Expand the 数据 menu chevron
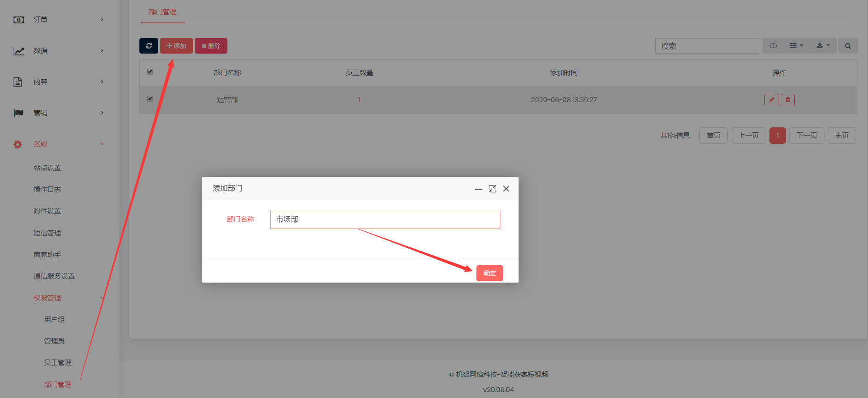Viewport: 868px width, 398px height. coord(102,50)
